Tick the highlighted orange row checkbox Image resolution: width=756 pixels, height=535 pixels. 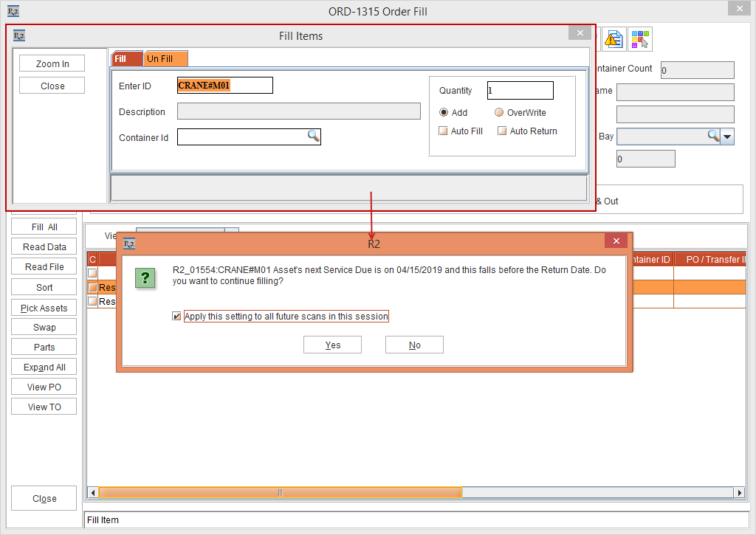[x=92, y=288]
